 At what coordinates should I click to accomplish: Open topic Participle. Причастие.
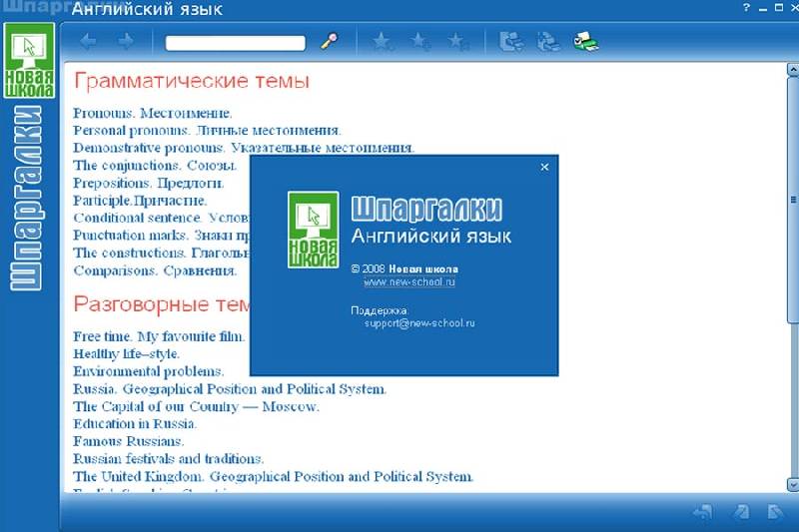coord(140,201)
